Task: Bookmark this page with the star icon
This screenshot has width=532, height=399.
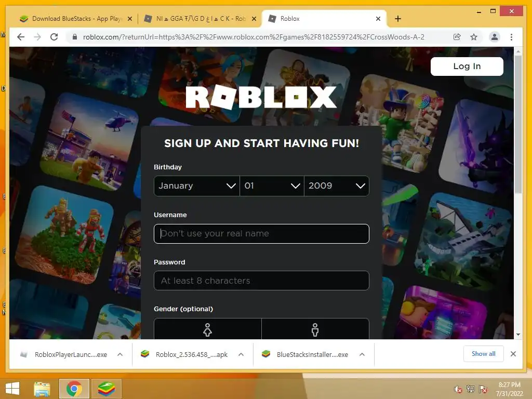Action: (x=474, y=37)
